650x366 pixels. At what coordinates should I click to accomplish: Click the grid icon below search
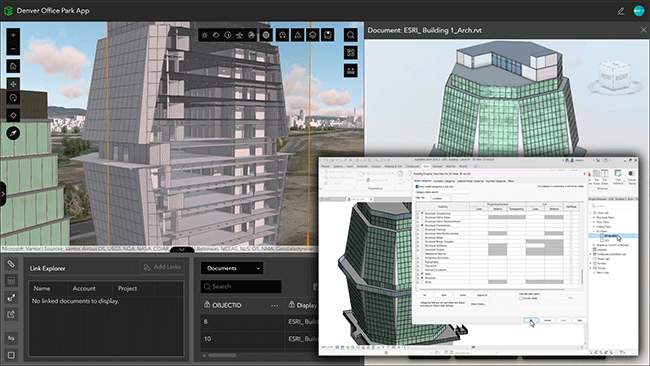click(x=351, y=53)
